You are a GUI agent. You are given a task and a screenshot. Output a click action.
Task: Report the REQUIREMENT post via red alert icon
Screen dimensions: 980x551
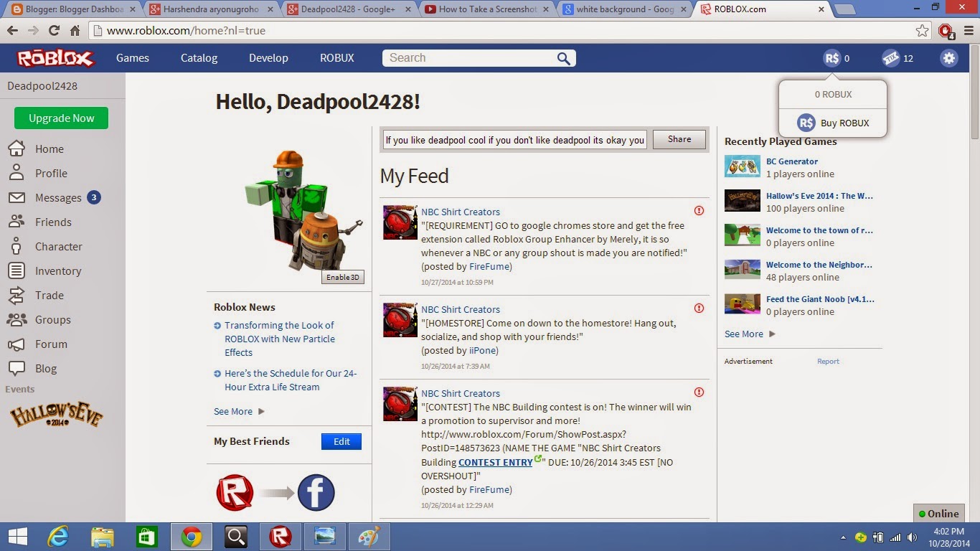(699, 211)
